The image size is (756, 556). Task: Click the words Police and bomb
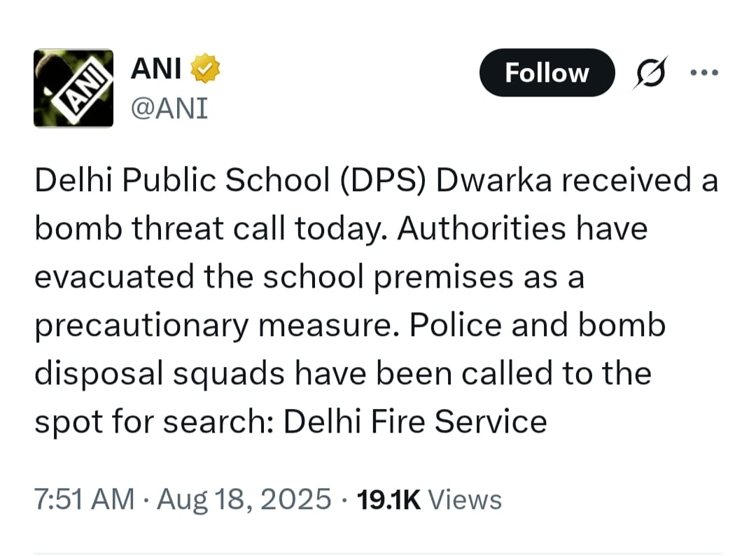[x=538, y=325]
